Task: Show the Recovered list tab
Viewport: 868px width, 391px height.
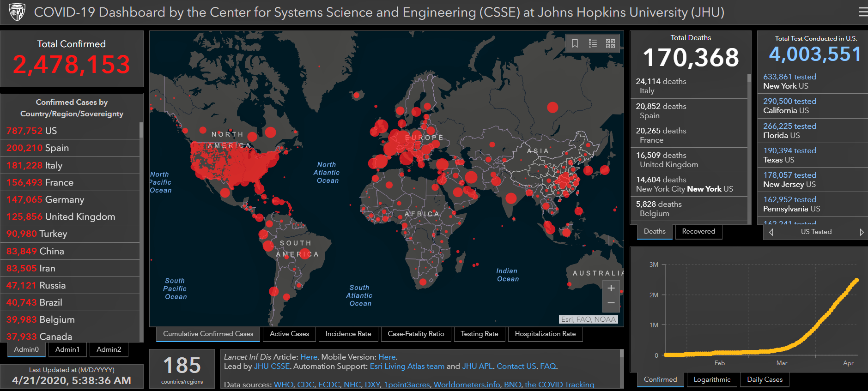Action: click(x=698, y=231)
